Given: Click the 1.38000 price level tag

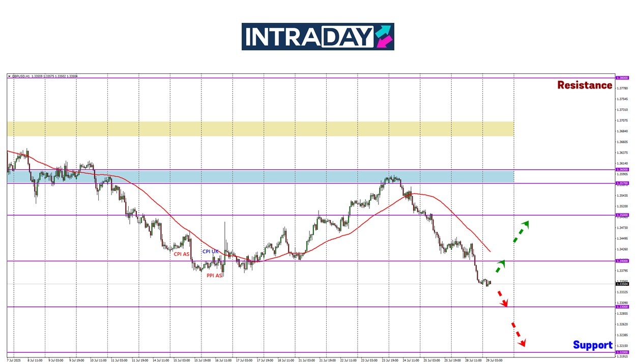Looking at the screenshot, I should coord(622,78).
